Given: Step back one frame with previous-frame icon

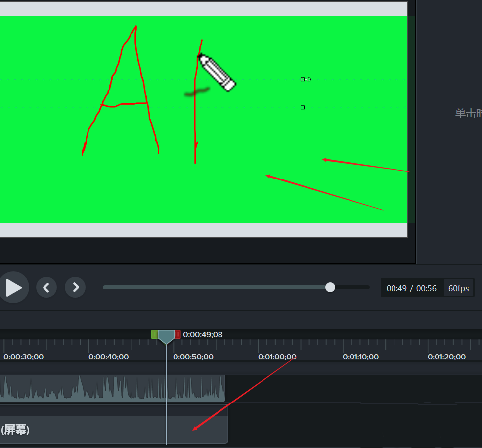Looking at the screenshot, I should [x=46, y=287].
